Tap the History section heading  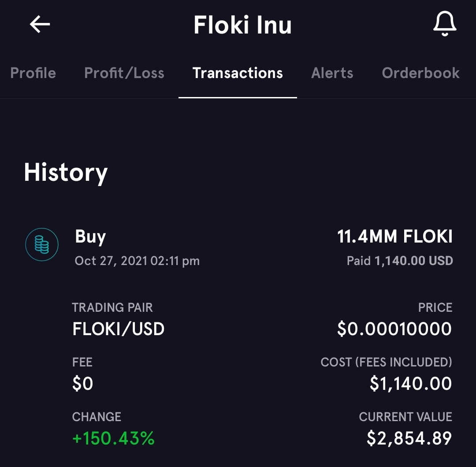[x=66, y=172]
